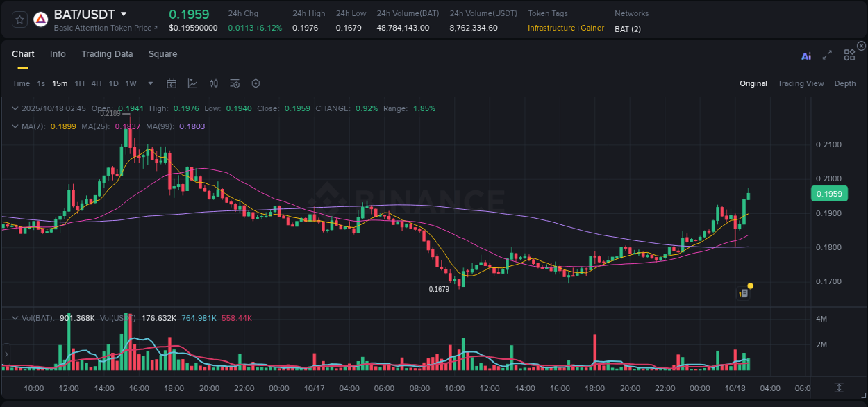
Task: Launch the Ai analysis feature
Action: point(806,56)
